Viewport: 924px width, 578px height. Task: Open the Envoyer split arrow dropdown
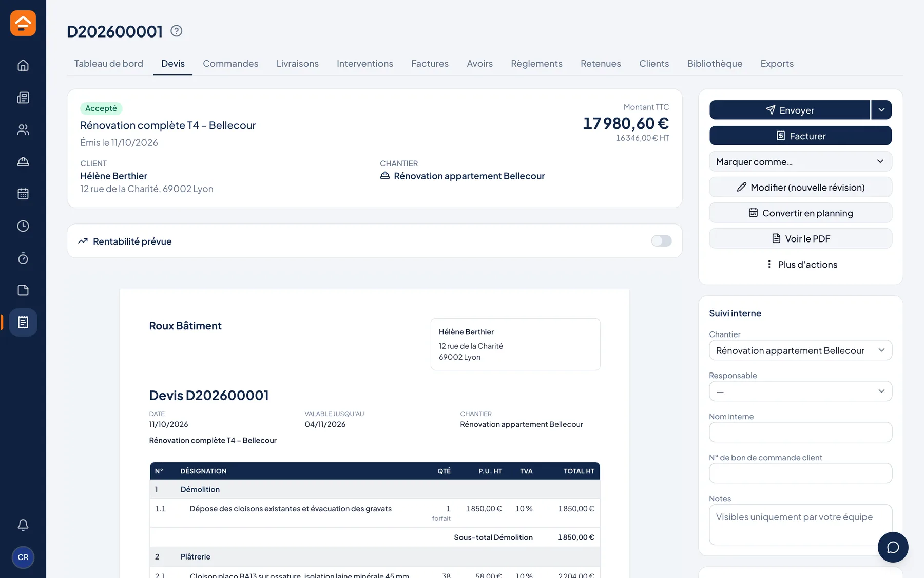(x=881, y=110)
